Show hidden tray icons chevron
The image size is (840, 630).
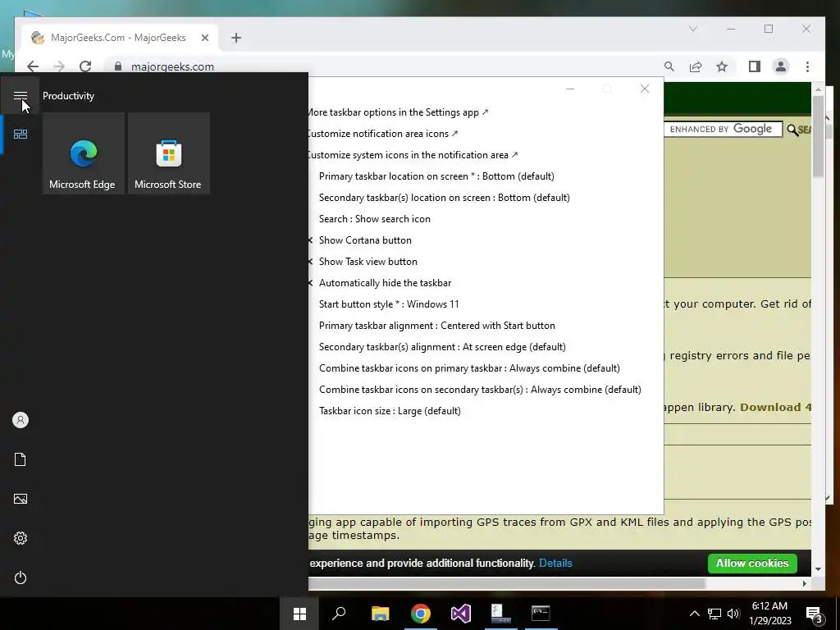[x=694, y=614]
